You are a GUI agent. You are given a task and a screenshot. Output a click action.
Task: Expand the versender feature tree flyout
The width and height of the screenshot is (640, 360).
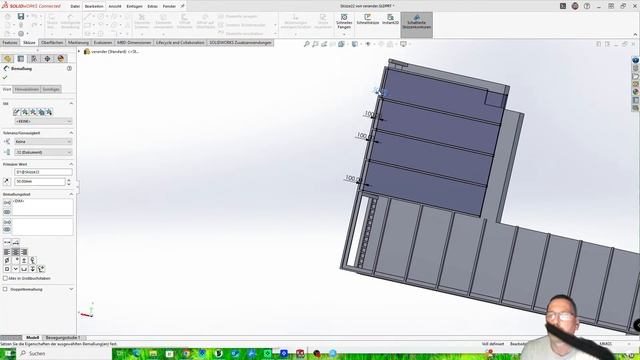(79, 52)
